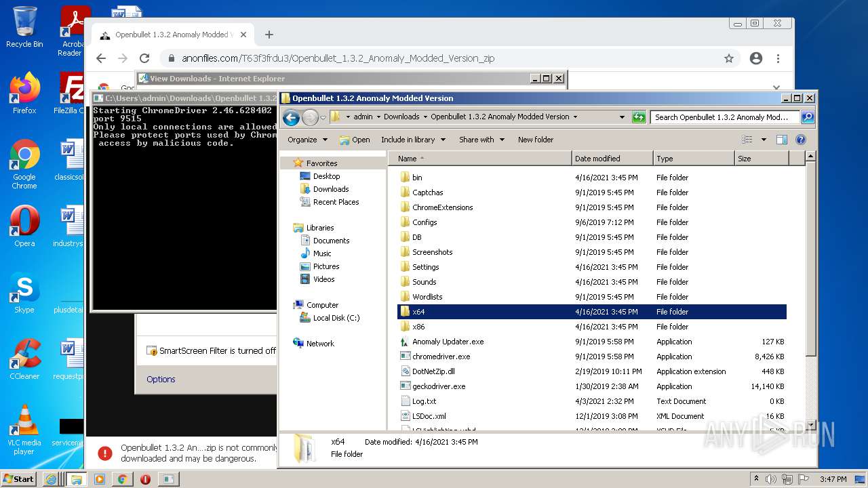The width and height of the screenshot is (868, 488).
Task: Expand the address bar history dropdown
Action: tap(622, 117)
